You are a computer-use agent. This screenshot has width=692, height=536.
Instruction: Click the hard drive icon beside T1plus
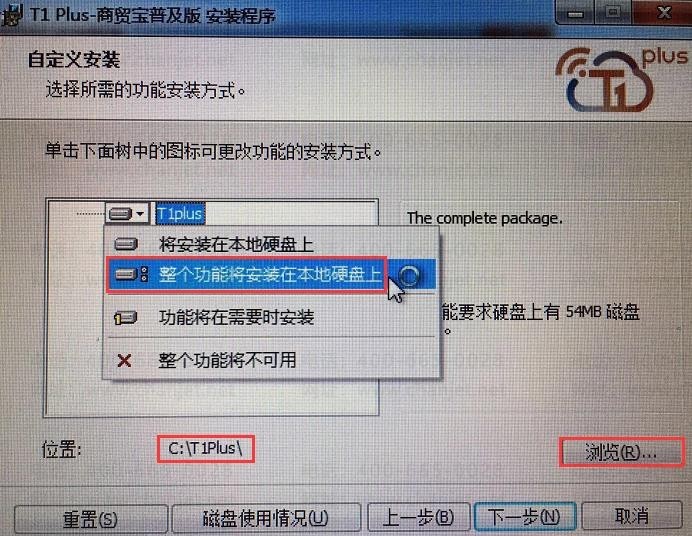120,214
